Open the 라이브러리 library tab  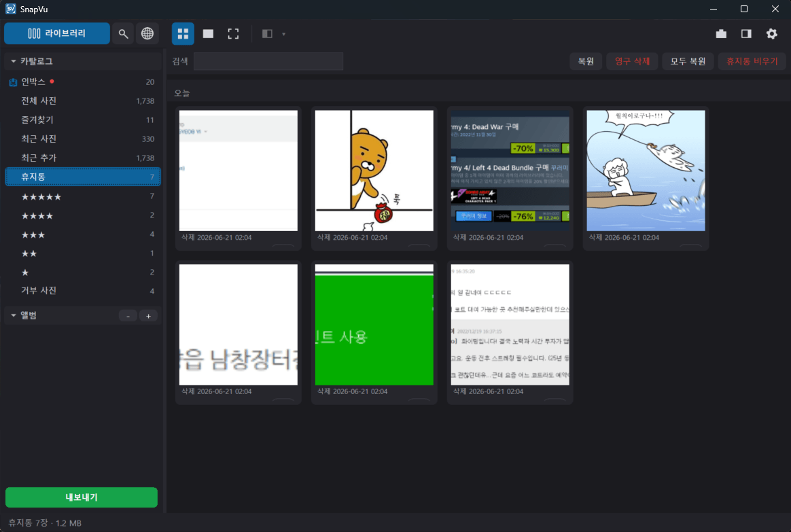(x=57, y=33)
